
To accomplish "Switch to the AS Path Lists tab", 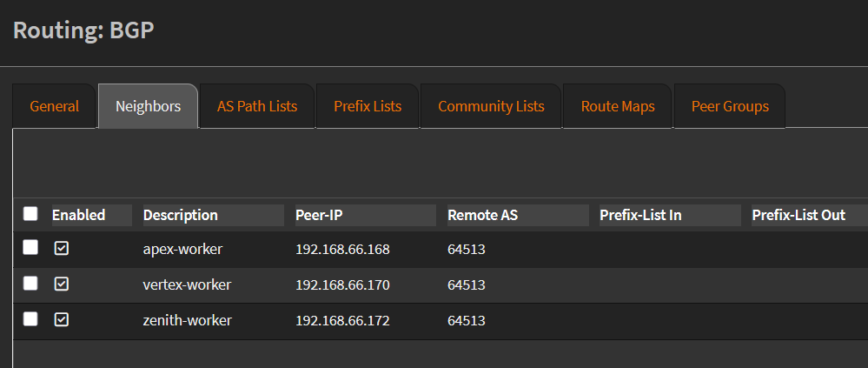I will pyautogui.click(x=257, y=106).
